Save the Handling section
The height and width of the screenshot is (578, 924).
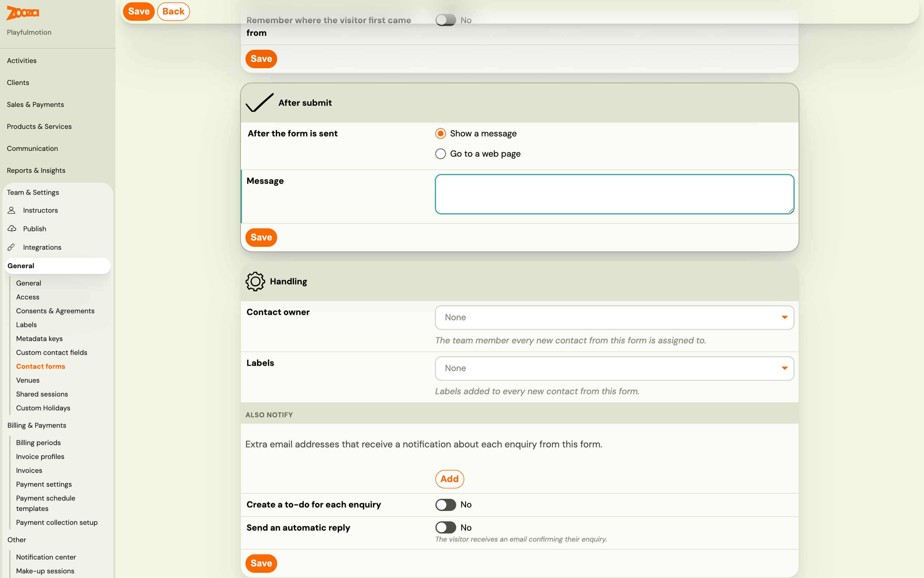click(261, 563)
